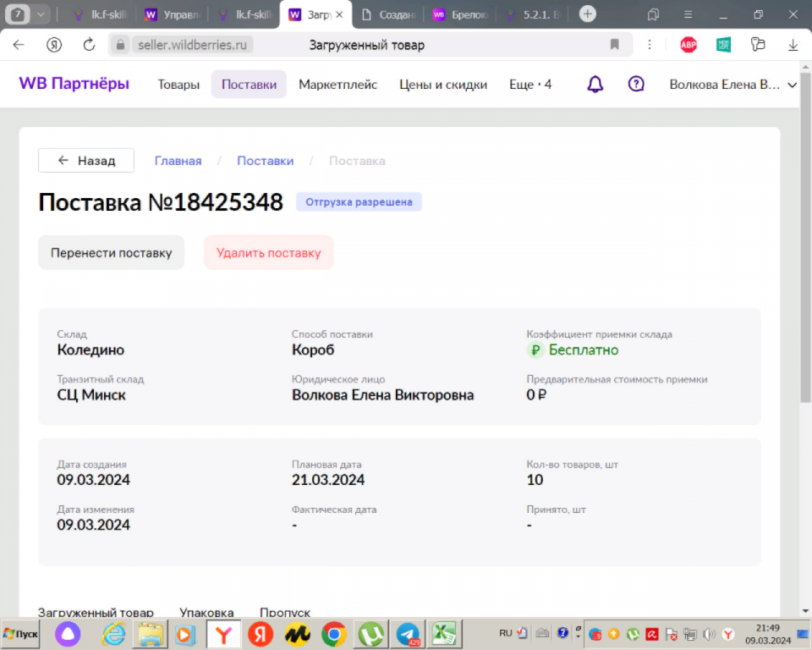
Task: Click the warehouse name Коледино
Action: point(91,350)
